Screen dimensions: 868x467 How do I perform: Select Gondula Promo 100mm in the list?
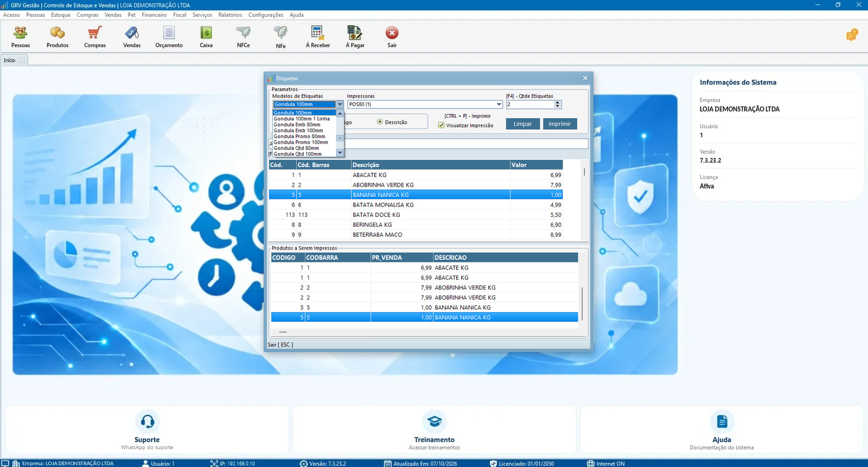301,142
